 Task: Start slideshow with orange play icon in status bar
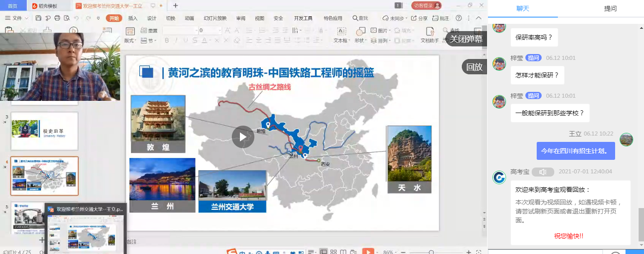point(368,252)
